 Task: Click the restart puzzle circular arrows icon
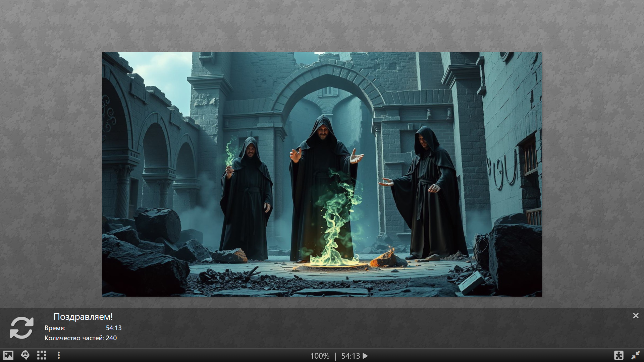click(x=21, y=328)
